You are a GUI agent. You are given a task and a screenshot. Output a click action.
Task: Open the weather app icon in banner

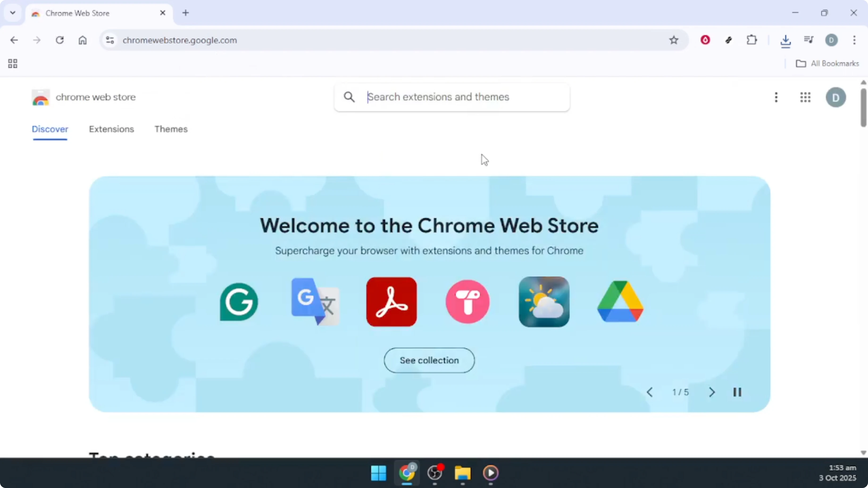(544, 302)
